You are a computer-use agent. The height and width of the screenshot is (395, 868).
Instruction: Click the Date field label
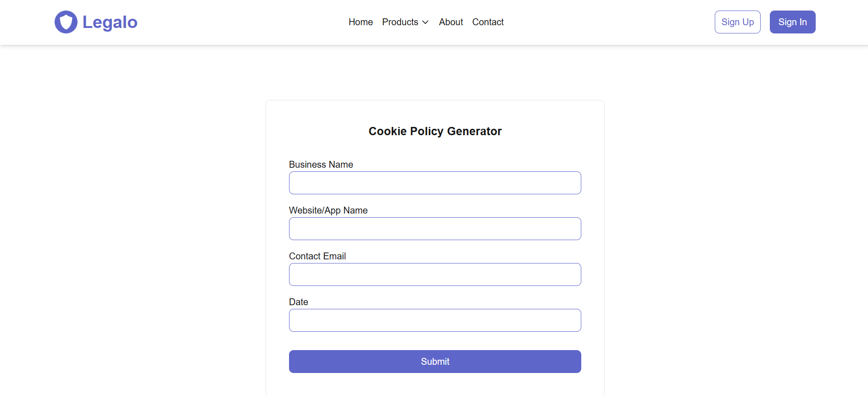[299, 302]
